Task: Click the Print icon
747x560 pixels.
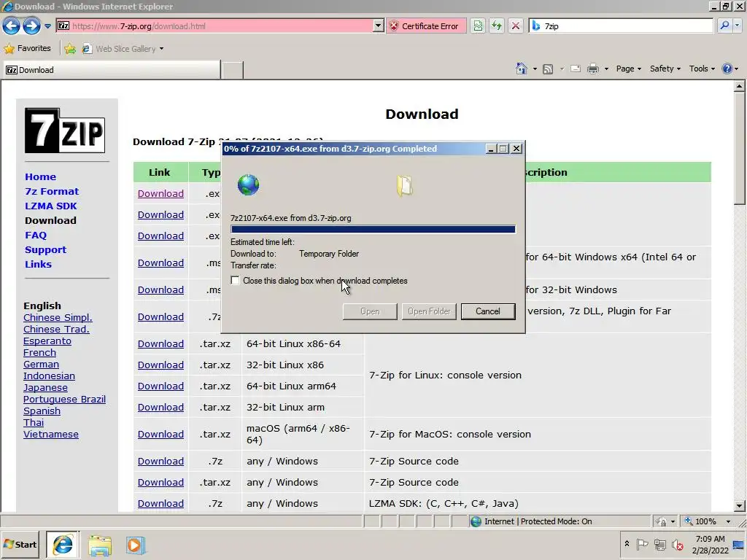Action: point(592,69)
